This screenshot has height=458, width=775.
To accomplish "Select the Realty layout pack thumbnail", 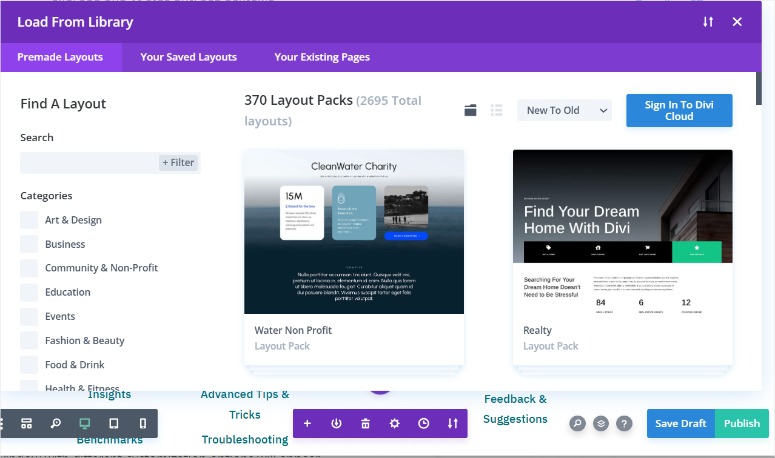I will 623,232.
